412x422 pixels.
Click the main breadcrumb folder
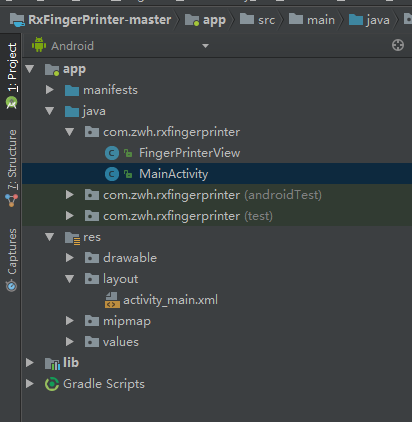click(312, 20)
